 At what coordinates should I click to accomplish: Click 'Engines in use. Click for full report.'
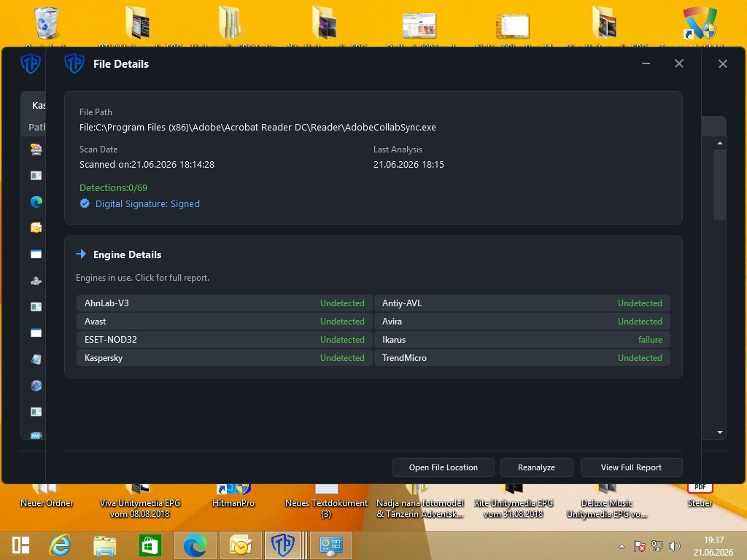[x=142, y=278]
